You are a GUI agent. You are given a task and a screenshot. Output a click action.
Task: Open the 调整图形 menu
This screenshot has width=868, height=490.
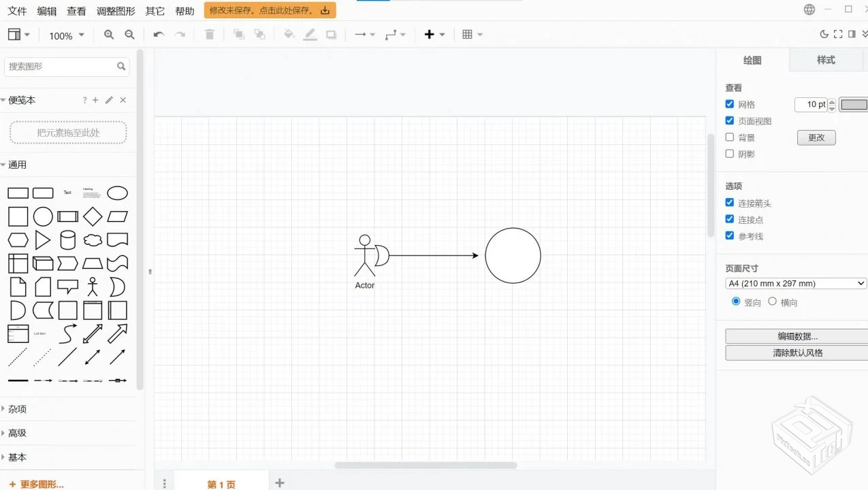click(x=116, y=10)
